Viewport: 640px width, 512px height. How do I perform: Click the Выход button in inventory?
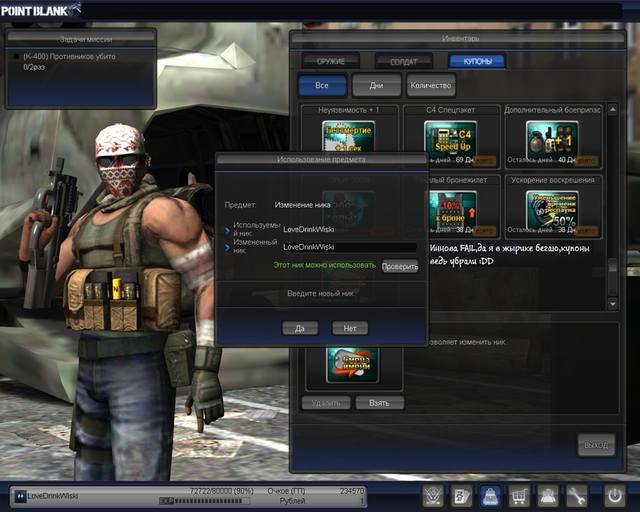pyautogui.click(x=596, y=445)
